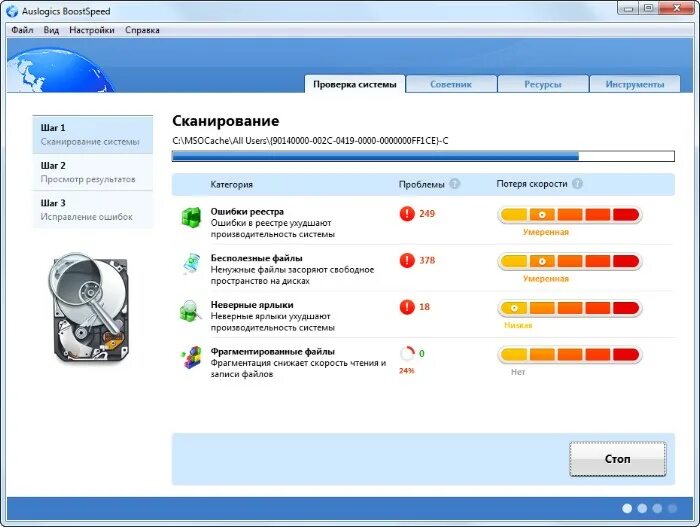Click the speed loss gauge for Бесполезные файлы

[x=570, y=261]
